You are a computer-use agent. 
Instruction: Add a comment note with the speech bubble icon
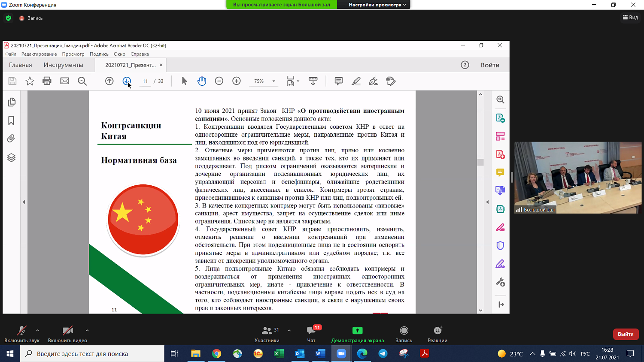click(339, 81)
